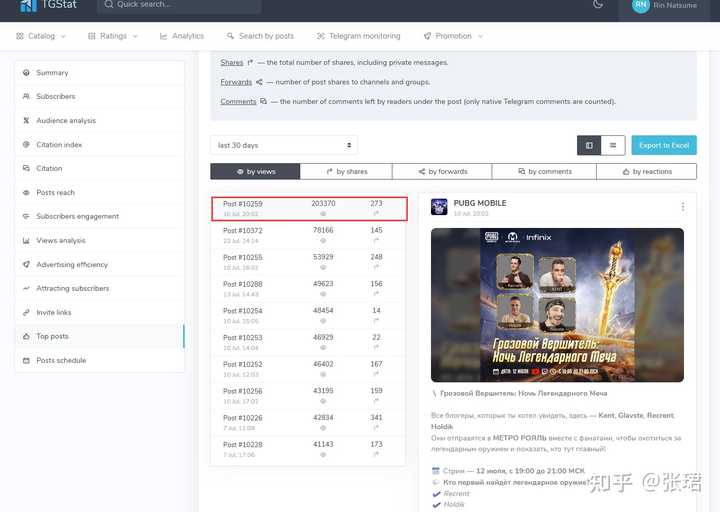Image resolution: width=720 pixels, height=512 pixels.
Task: Open the Analytics menu item
Action: click(x=182, y=36)
